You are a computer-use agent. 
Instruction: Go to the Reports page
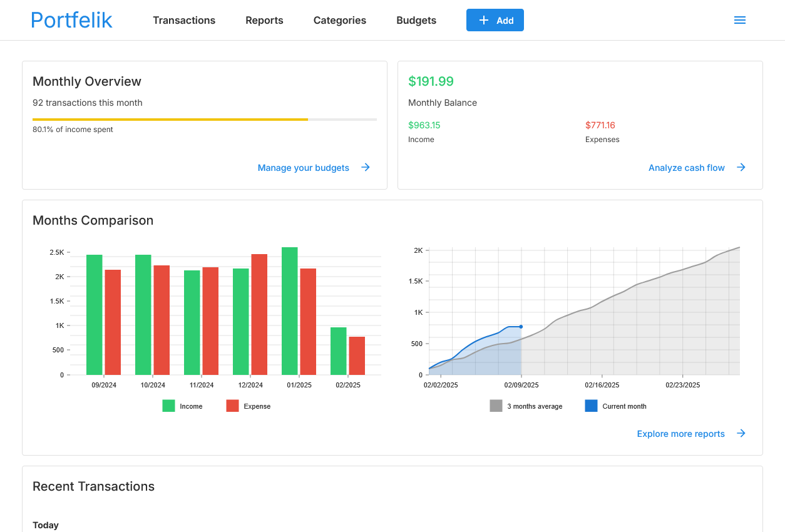[264, 20]
